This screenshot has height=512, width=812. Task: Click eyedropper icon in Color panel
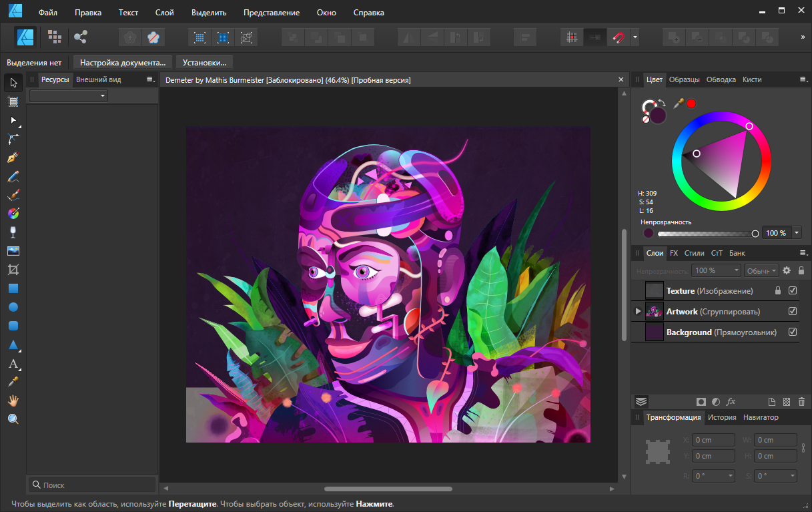[679, 103]
